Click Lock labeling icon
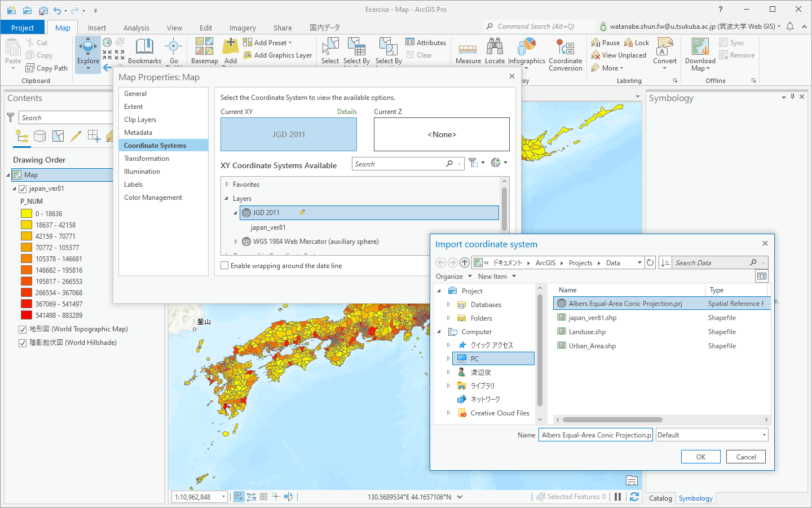The height and width of the screenshot is (508, 812). point(628,42)
